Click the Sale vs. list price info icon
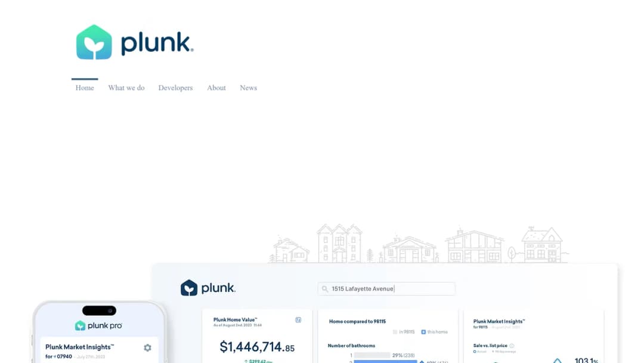The image size is (644, 363). (512, 346)
